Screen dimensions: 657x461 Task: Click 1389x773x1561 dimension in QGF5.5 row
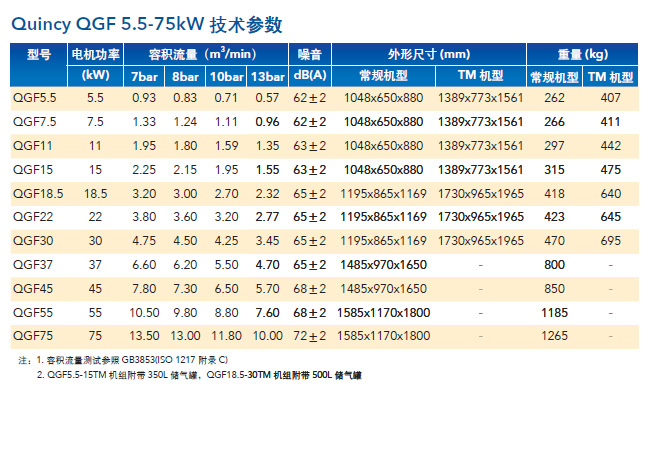coord(481,98)
